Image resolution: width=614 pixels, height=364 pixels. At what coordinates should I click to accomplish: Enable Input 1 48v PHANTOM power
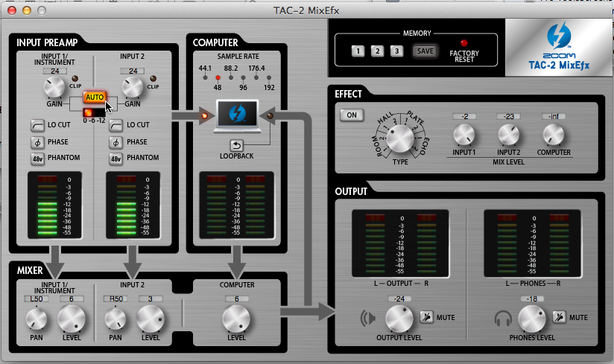pos(37,159)
